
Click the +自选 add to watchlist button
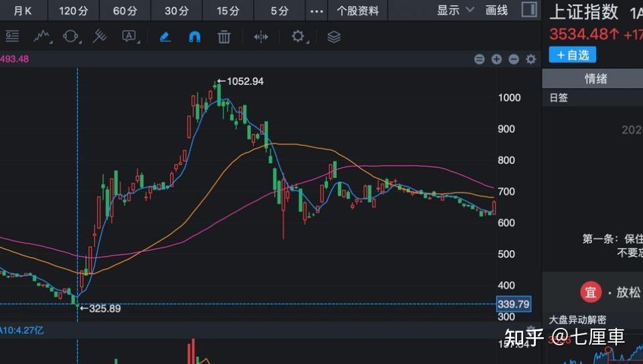click(573, 55)
